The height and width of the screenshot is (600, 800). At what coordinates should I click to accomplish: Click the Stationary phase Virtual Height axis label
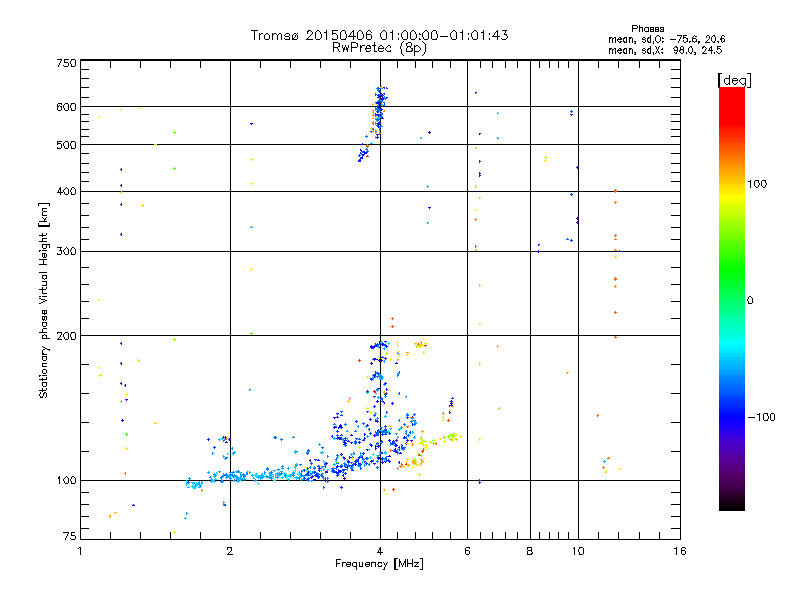(44, 300)
